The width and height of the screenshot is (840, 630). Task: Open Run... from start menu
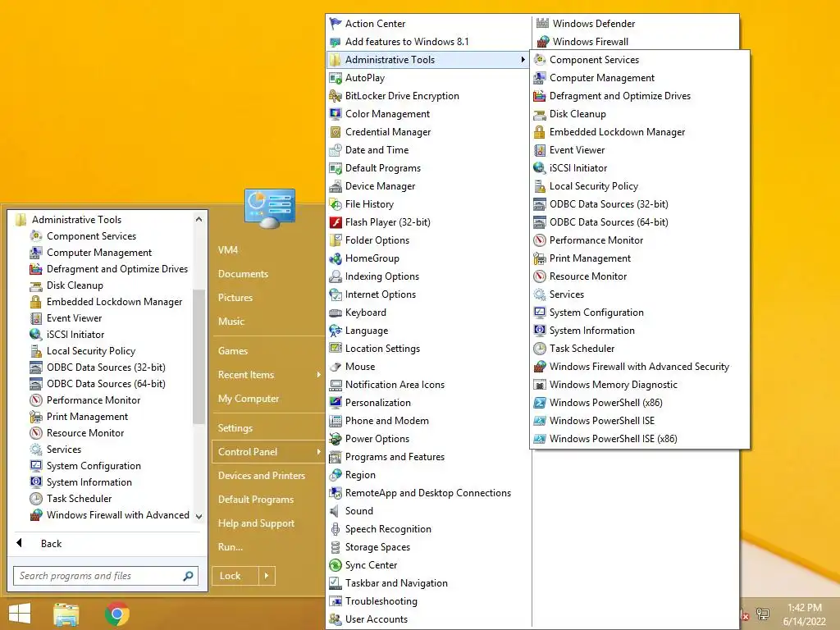click(x=231, y=547)
